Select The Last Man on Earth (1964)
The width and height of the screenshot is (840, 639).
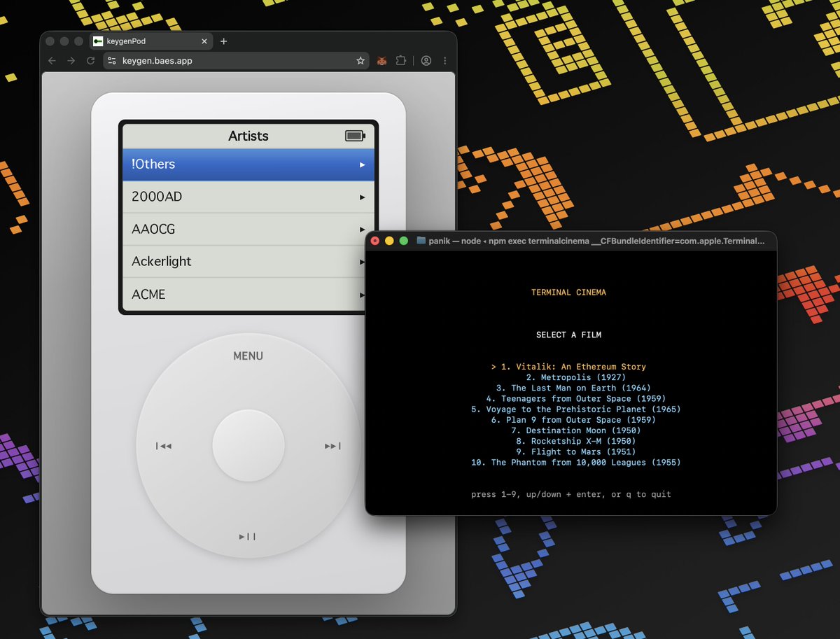[573, 388]
